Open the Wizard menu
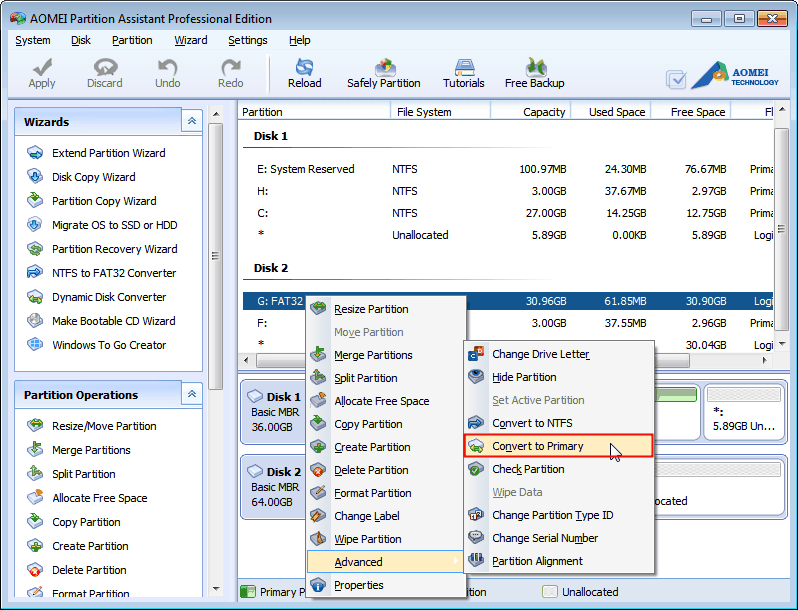Screen dimensions: 798x610 coord(190,40)
